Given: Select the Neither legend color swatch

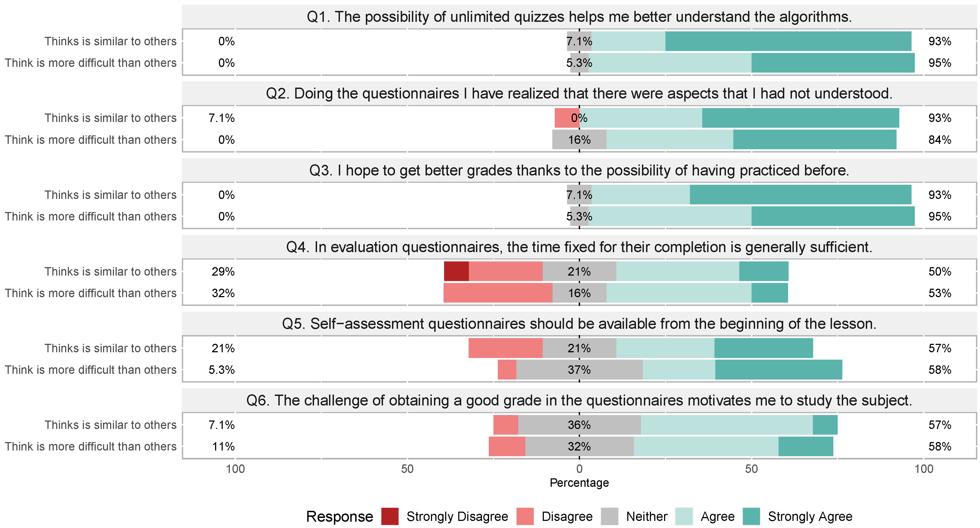Looking at the screenshot, I should (x=610, y=516).
